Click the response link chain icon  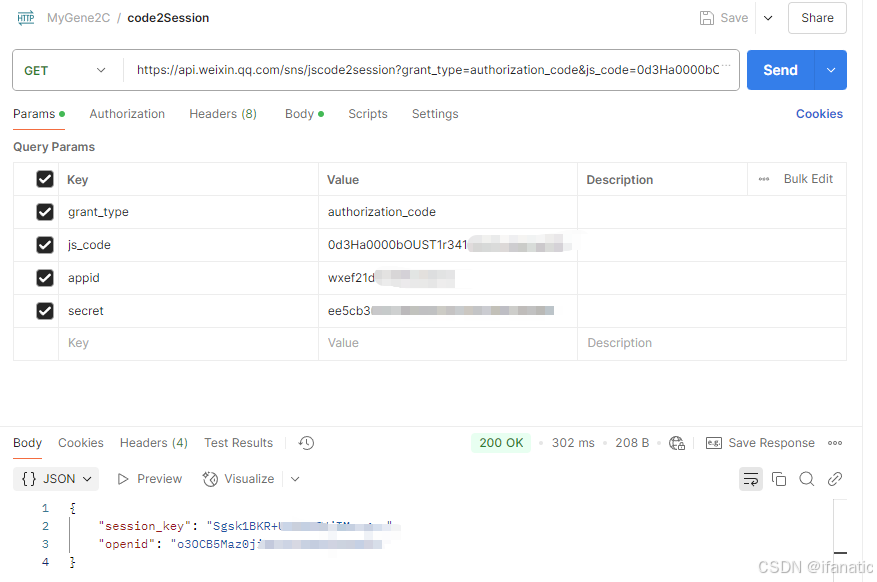834,479
